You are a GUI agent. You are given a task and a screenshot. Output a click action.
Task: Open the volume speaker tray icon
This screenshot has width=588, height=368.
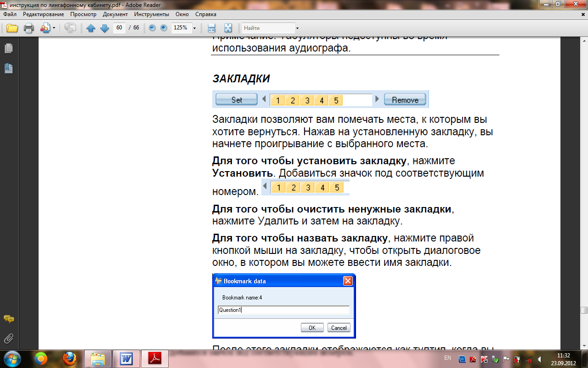point(539,359)
